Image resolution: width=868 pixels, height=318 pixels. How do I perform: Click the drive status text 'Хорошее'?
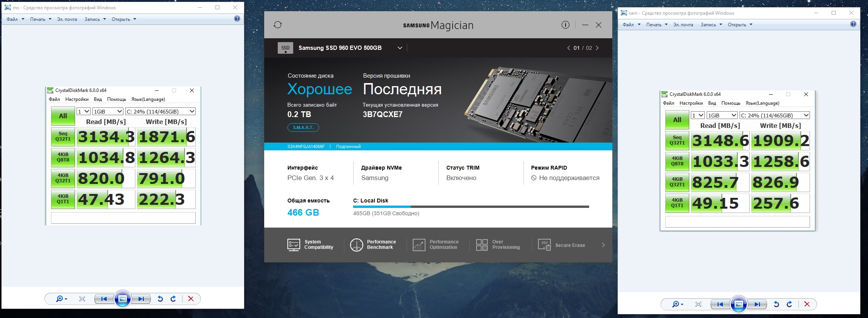click(x=320, y=89)
